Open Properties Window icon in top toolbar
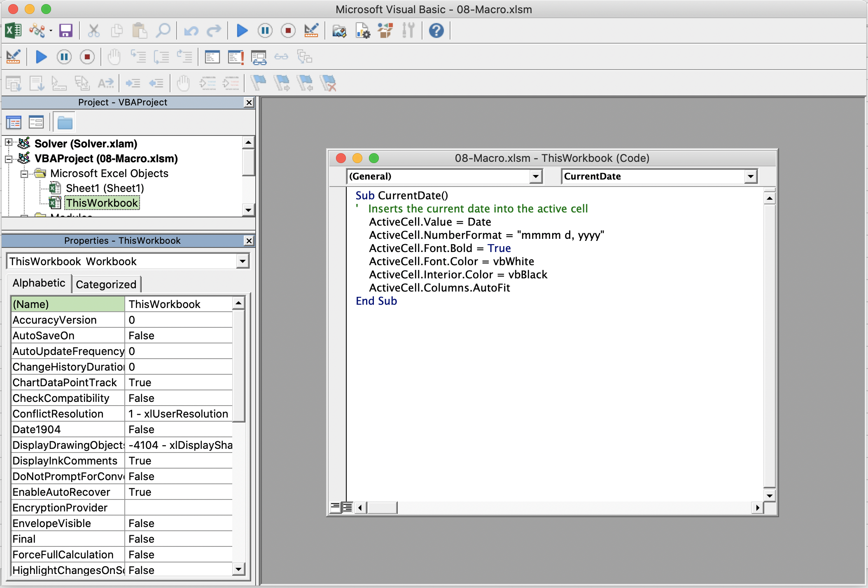The height and width of the screenshot is (588, 868). coord(362,30)
